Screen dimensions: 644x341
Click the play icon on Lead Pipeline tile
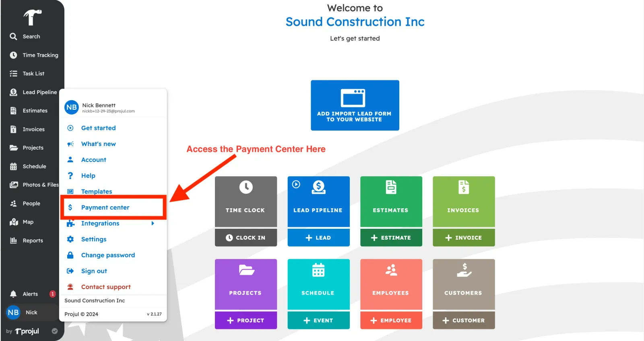coord(296,185)
